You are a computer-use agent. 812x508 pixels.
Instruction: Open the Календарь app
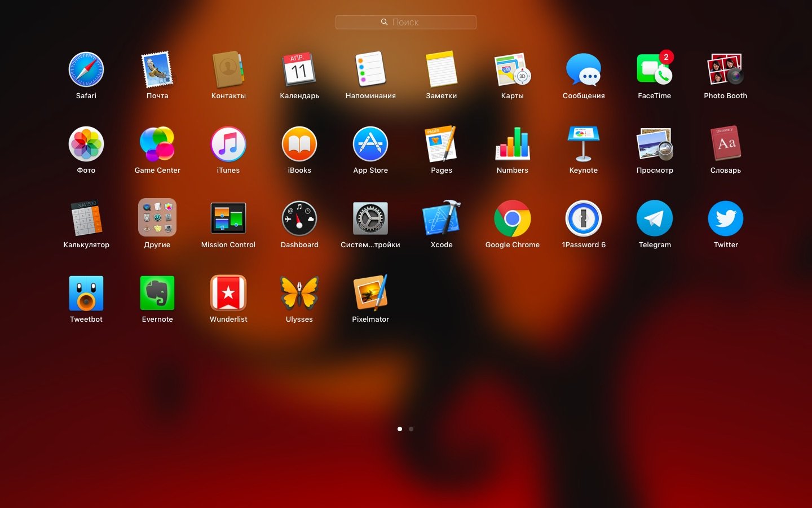pos(299,70)
